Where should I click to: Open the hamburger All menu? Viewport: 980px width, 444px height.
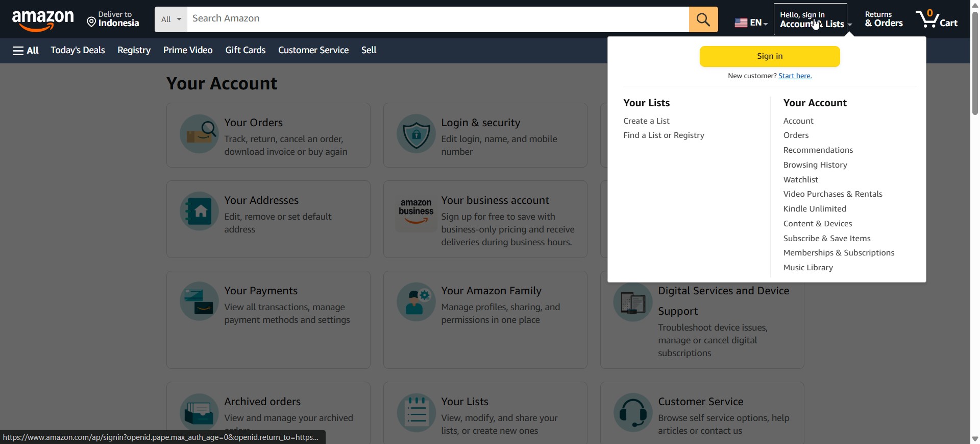point(26,50)
